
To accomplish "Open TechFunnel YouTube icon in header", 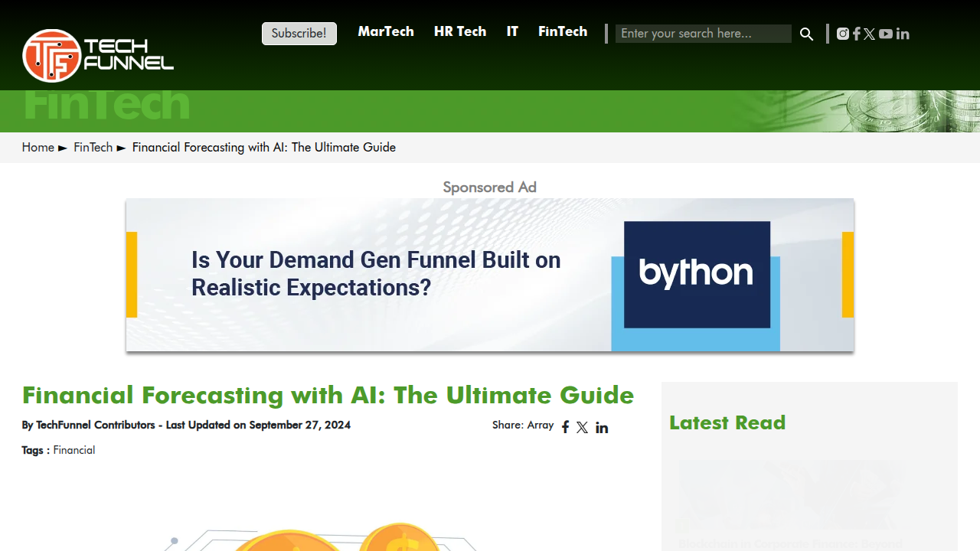I will pos(886,34).
